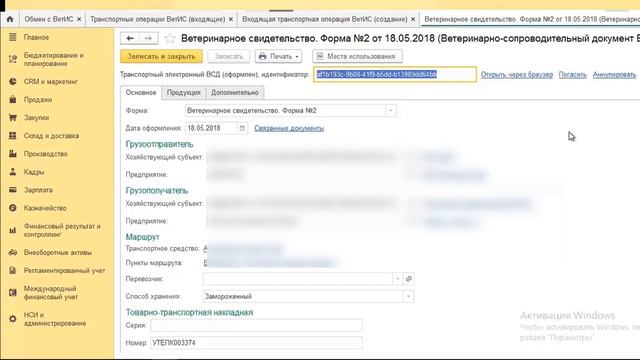The width and height of the screenshot is (640, 360).
Task: Open Международный финансовый учет section
Action: pos(51,293)
